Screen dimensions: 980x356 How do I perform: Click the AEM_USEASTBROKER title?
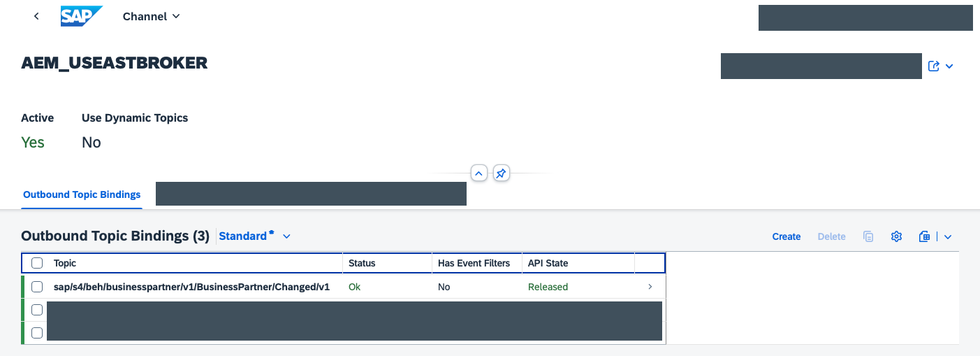coord(115,63)
